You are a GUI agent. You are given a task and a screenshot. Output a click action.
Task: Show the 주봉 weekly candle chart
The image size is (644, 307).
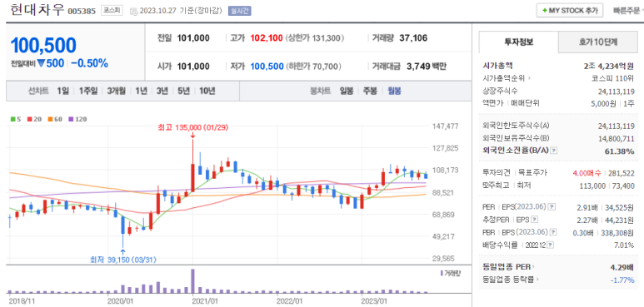tap(370, 91)
